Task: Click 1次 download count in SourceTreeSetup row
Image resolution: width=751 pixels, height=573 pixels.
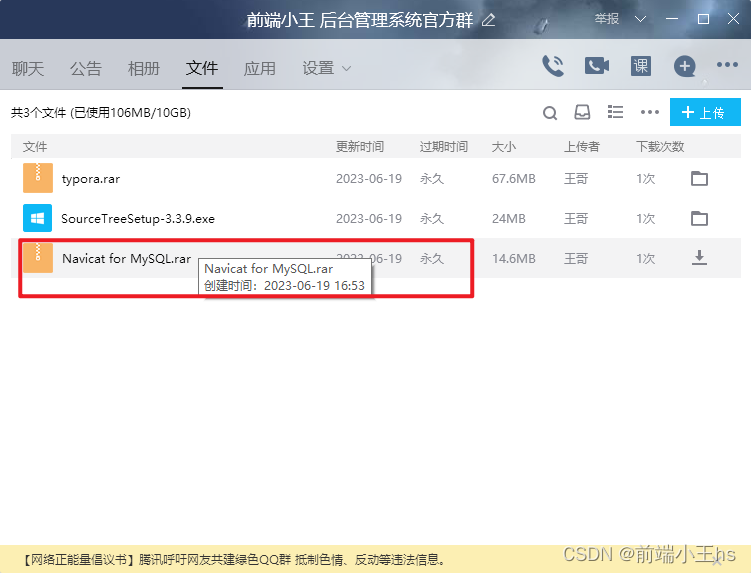Action: coord(645,218)
